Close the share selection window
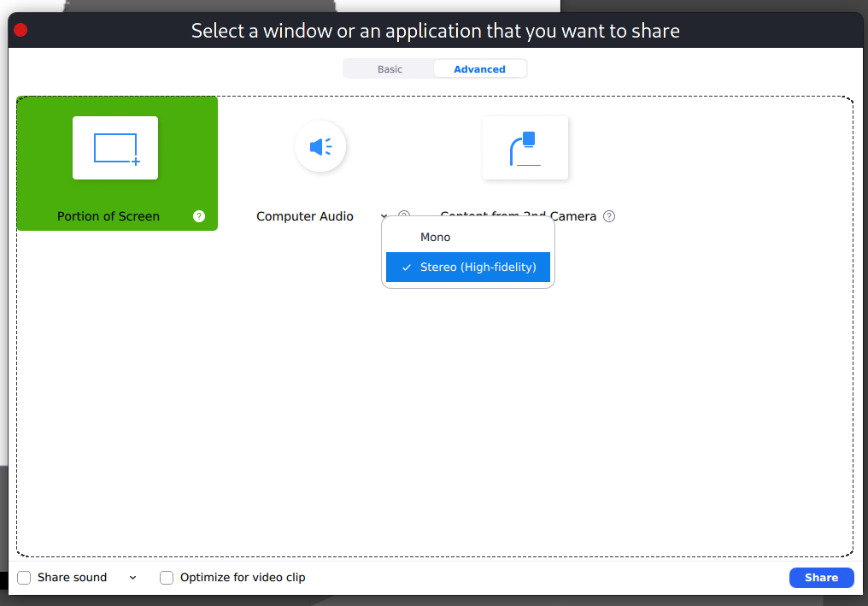Image resolution: width=868 pixels, height=606 pixels. (21, 30)
